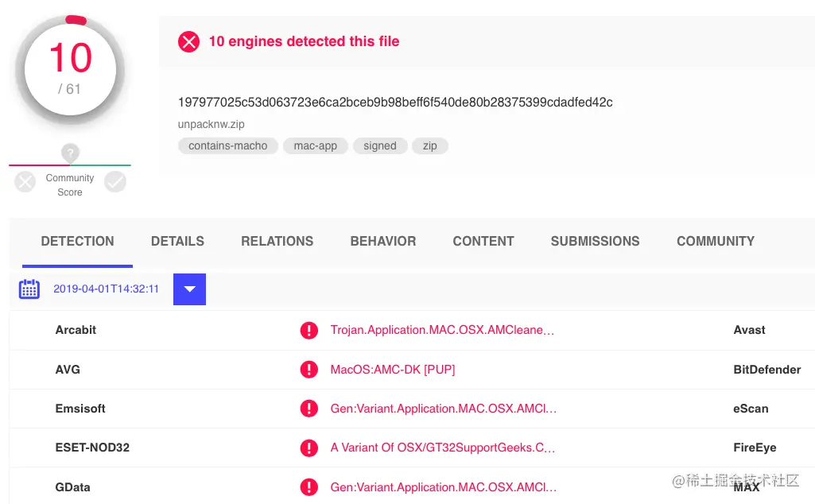815x504 pixels.
Task: Click the GData detection alert icon
Action: click(x=309, y=487)
